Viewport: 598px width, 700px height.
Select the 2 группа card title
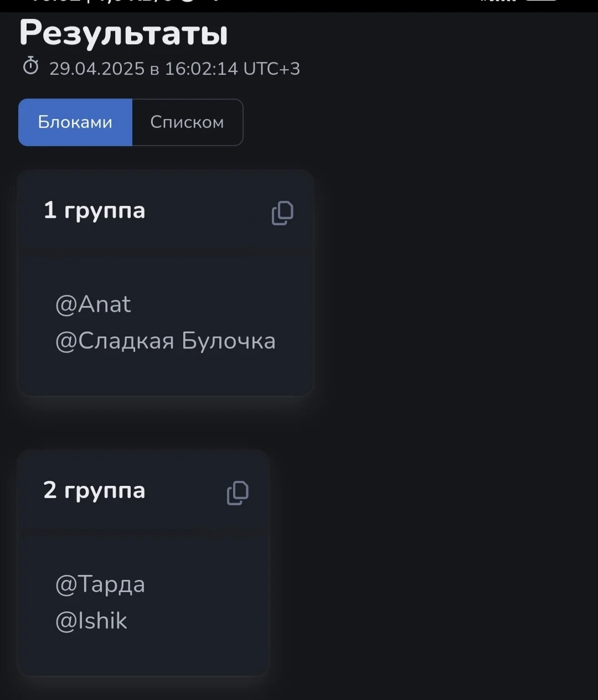(94, 490)
